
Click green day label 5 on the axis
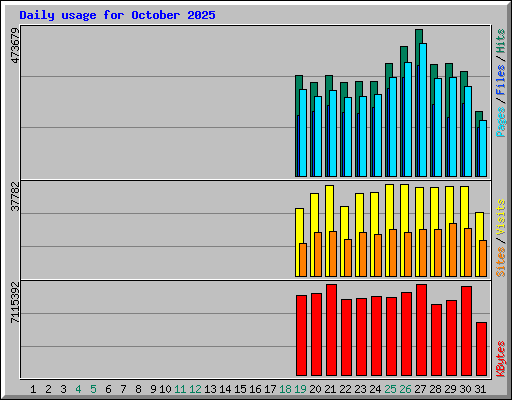tap(93, 389)
